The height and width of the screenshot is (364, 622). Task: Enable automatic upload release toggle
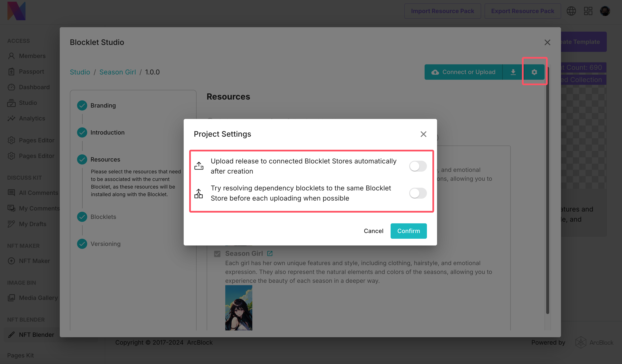[418, 166]
